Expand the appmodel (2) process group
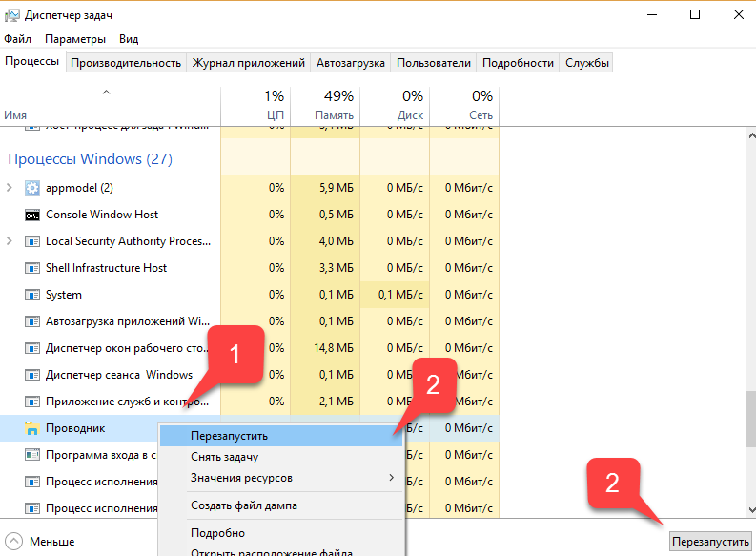 (x=10, y=188)
